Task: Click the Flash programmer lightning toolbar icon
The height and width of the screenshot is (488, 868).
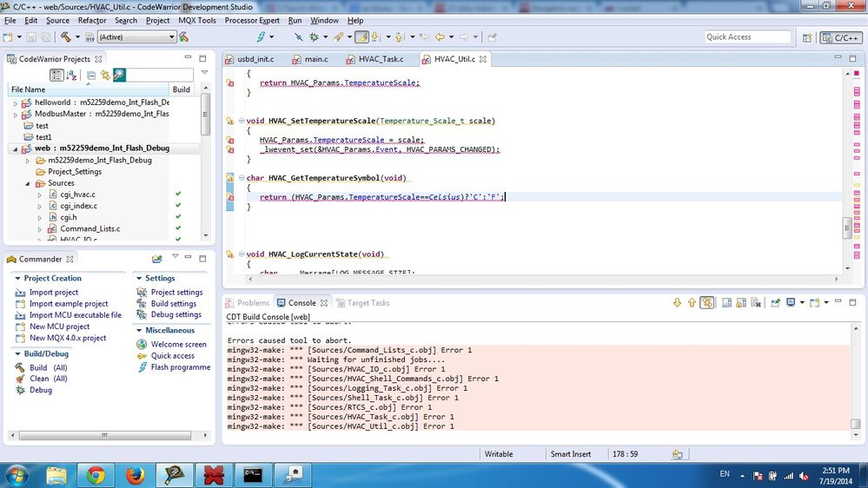Action: (x=261, y=37)
